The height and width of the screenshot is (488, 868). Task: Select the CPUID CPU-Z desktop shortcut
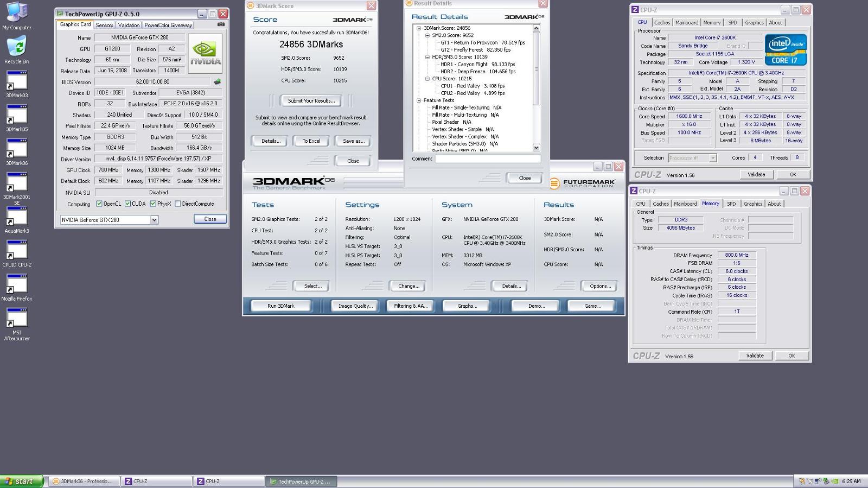(x=17, y=253)
